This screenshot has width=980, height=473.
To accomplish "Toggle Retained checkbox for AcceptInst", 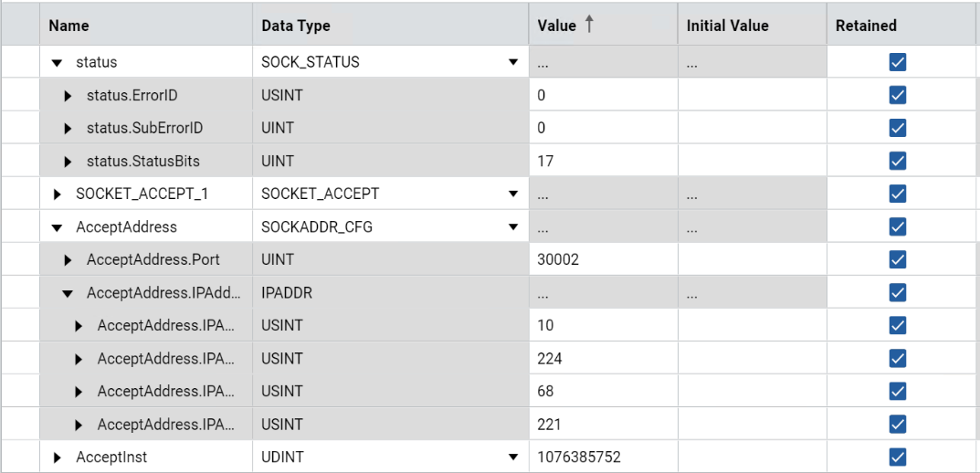I will pos(897,457).
